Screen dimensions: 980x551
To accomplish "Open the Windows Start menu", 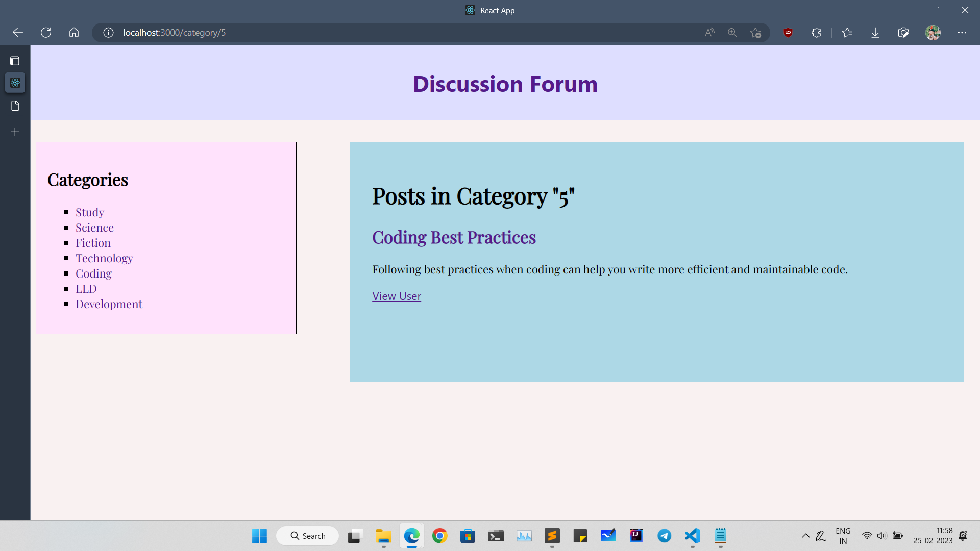I will point(259,536).
